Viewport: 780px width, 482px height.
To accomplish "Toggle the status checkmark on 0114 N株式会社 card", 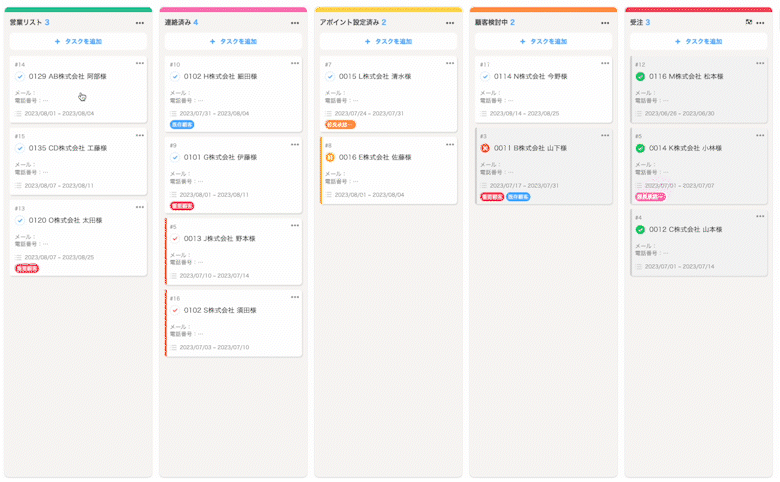I will [x=485, y=76].
